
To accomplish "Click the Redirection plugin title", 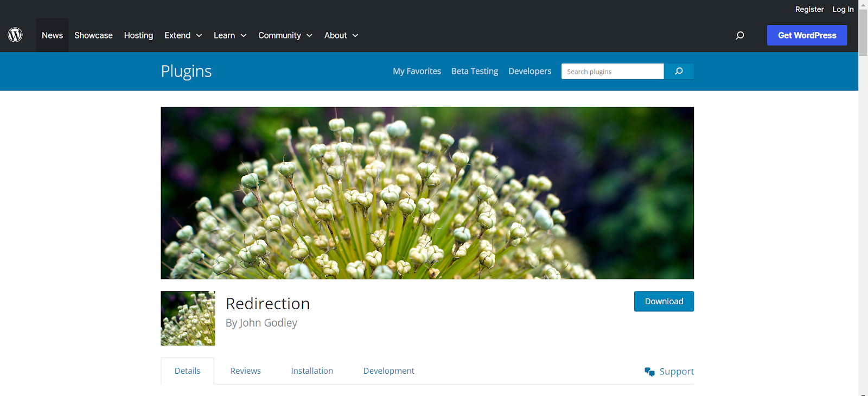I will [x=267, y=304].
